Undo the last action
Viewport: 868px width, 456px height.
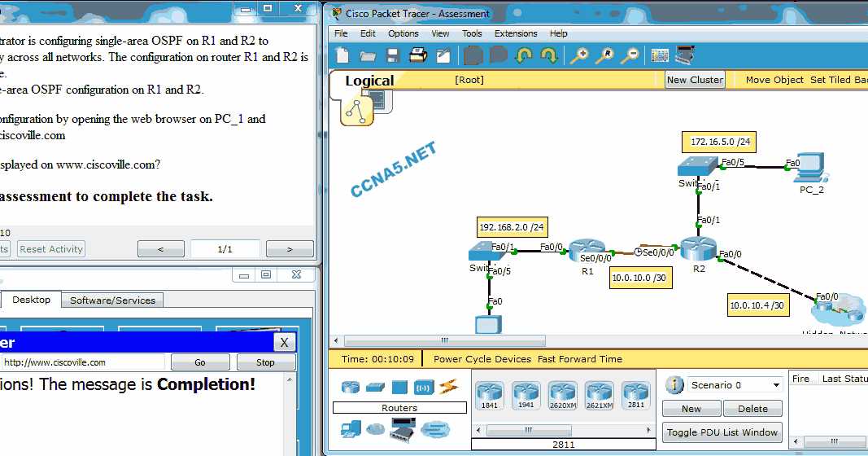(523, 55)
